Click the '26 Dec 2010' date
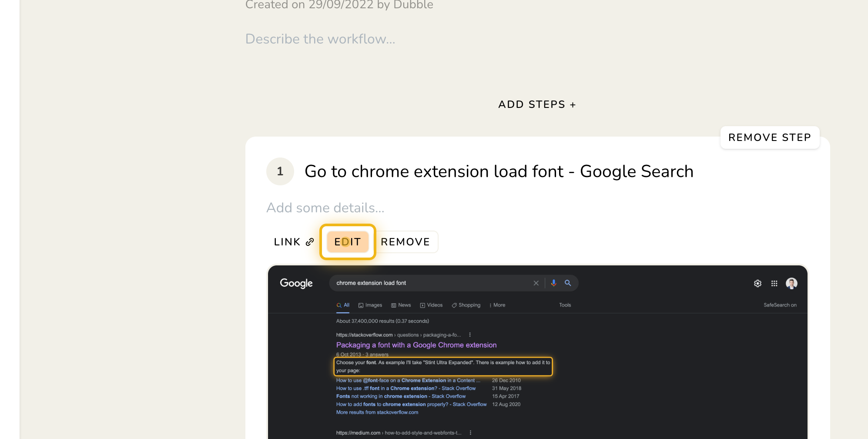Viewport: 868px width, 439px height. [x=506, y=381]
